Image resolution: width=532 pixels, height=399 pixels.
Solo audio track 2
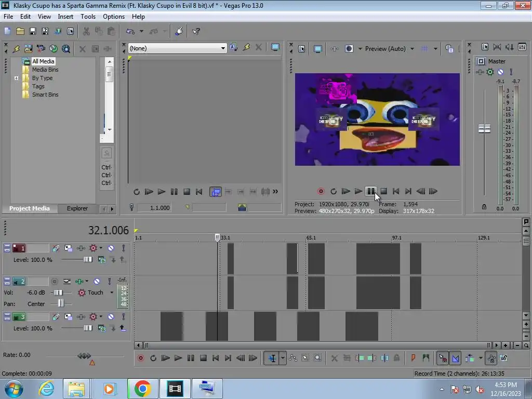(x=110, y=282)
